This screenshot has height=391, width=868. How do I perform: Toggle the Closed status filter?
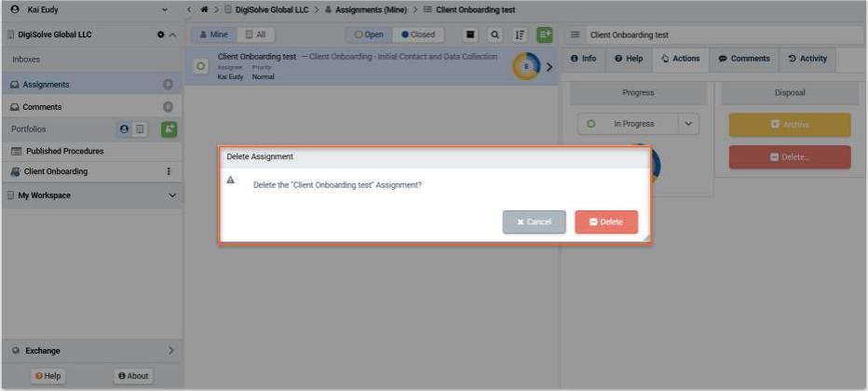point(418,34)
